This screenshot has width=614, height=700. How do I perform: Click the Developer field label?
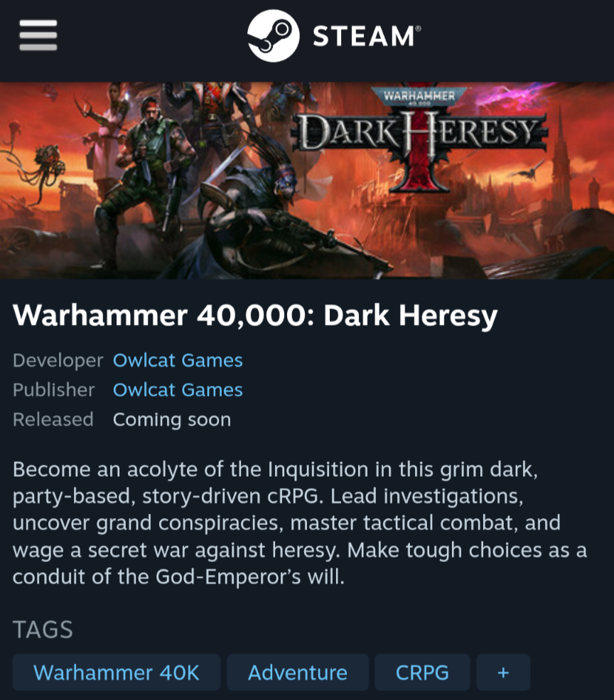pos(58,360)
